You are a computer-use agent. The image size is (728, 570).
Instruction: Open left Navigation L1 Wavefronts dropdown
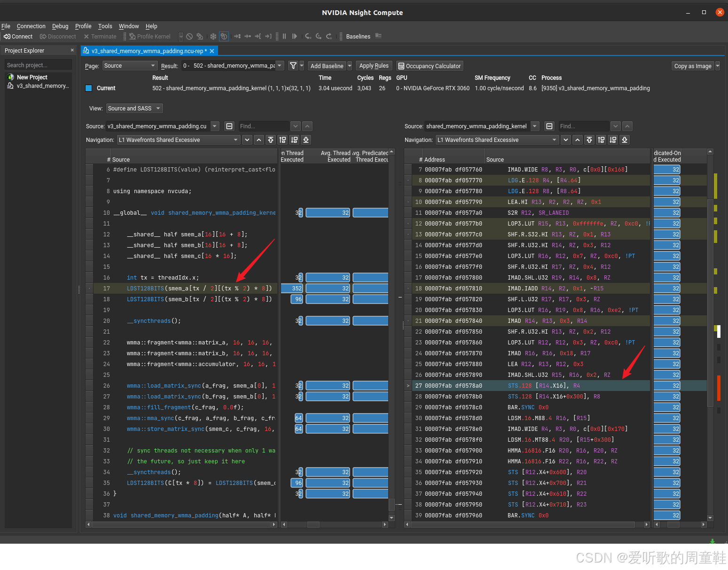179,140
